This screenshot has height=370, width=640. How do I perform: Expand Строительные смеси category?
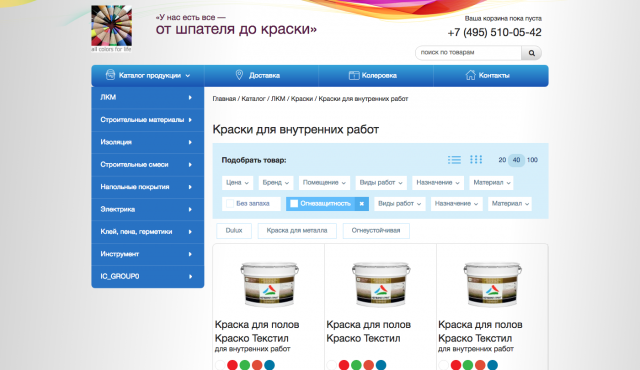point(147,165)
